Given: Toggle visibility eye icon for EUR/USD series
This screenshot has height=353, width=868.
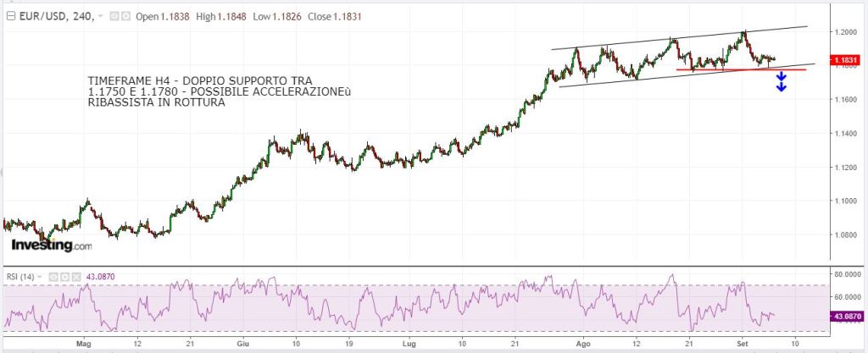Looking at the screenshot, I should click(x=115, y=16).
